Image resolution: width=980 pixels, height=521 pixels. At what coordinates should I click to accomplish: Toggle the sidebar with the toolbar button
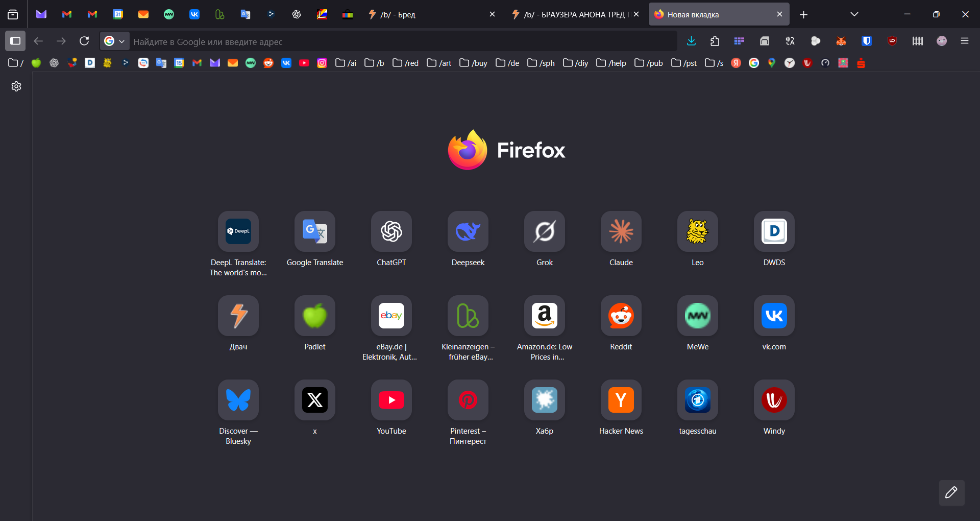(x=15, y=41)
